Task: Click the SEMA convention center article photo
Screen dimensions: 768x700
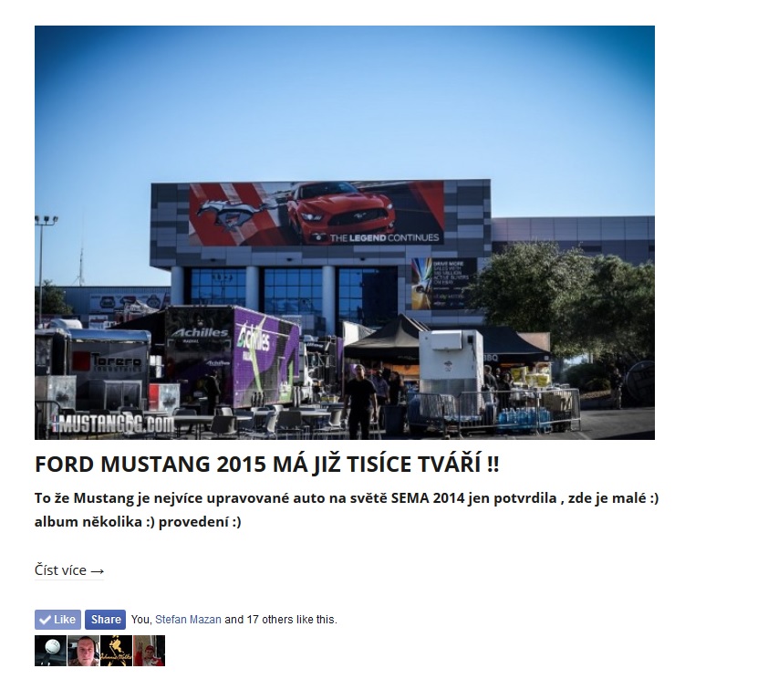Action: (345, 233)
